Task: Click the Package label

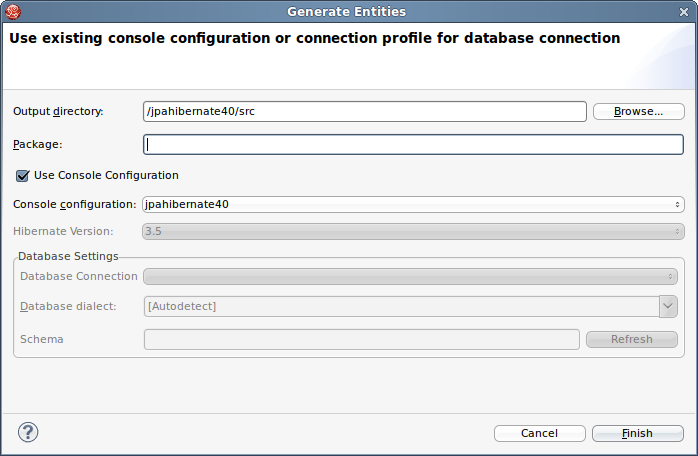Action: coord(38,144)
